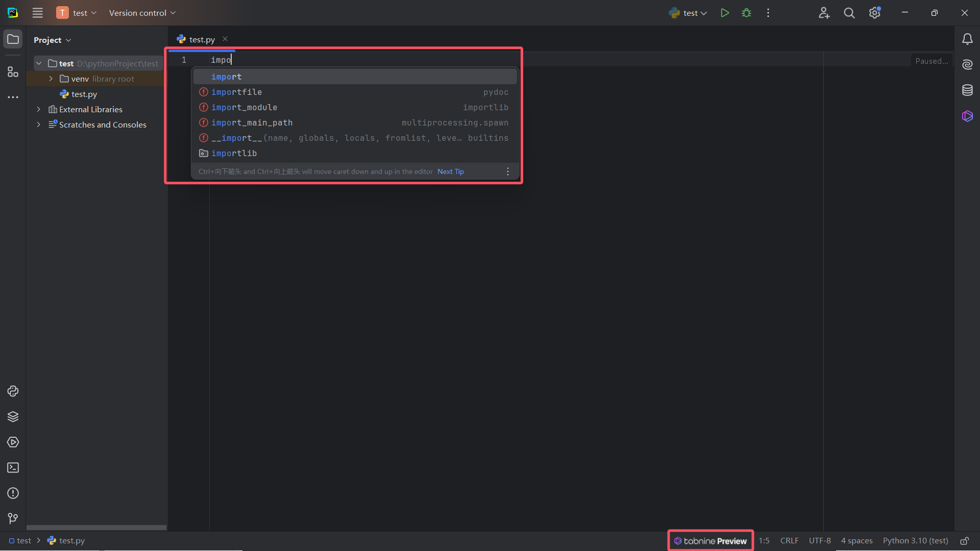Viewport: 980px width, 551px height.
Task: Switch to the test.py editor tab
Action: 202,39
